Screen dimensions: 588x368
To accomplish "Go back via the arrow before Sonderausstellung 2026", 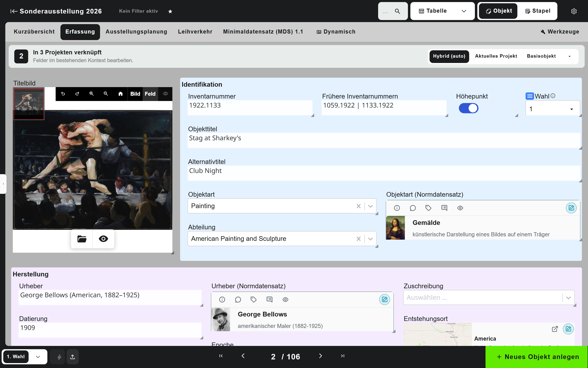I will click(x=14, y=11).
